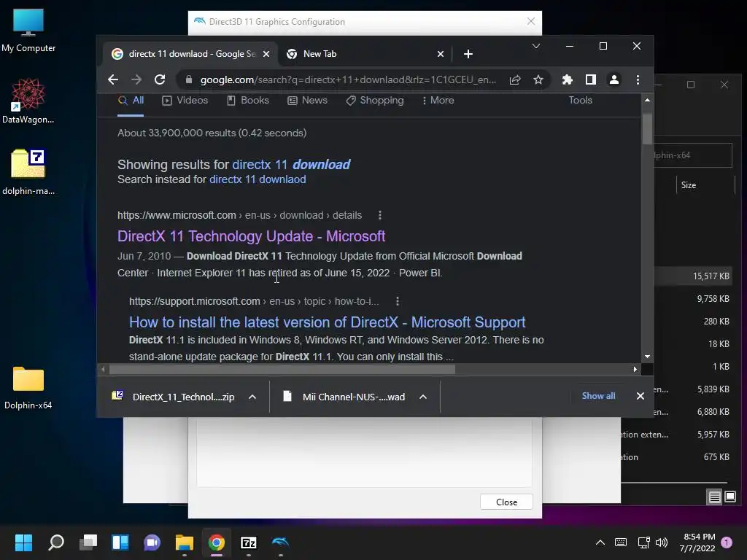Open Google search Tools
This screenshot has height=560, width=747.
point(580,101)
